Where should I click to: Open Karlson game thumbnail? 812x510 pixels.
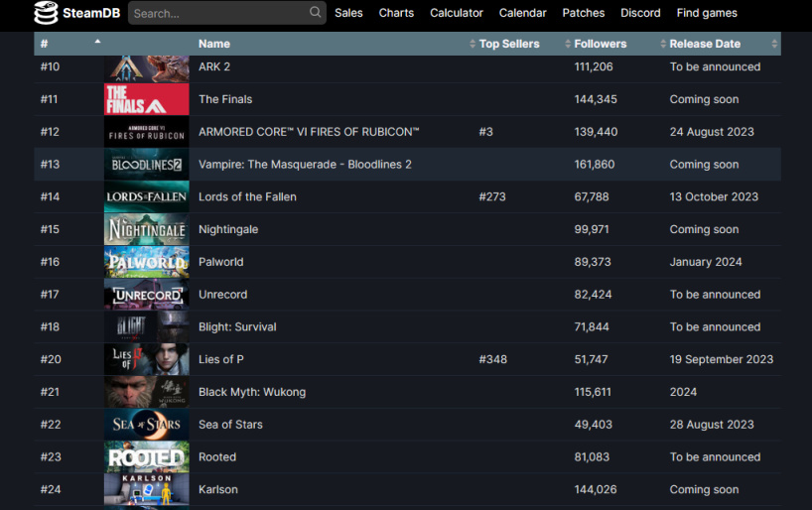coord(147,489)
